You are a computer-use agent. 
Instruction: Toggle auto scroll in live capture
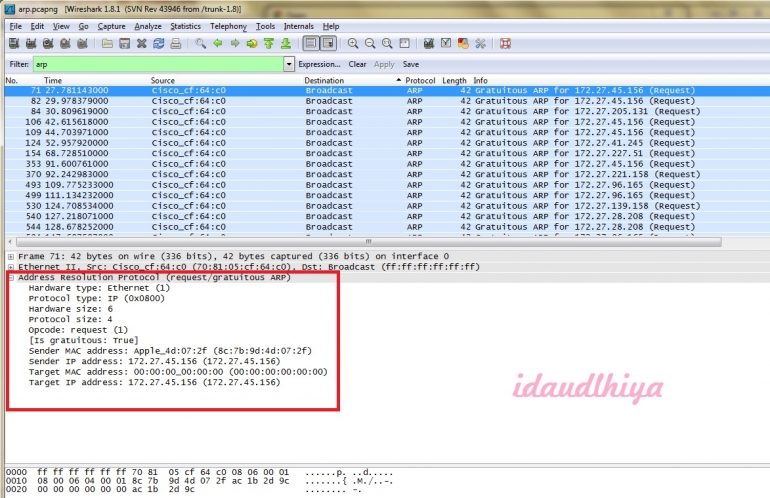pyautogui.click(x=328, y=44)
